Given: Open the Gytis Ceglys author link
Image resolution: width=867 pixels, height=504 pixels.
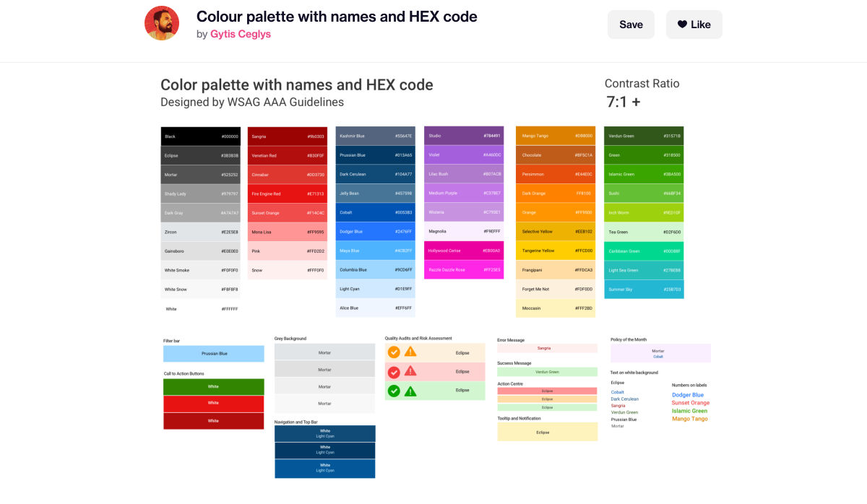Looking at the screenshot, I should coord(241,34).
